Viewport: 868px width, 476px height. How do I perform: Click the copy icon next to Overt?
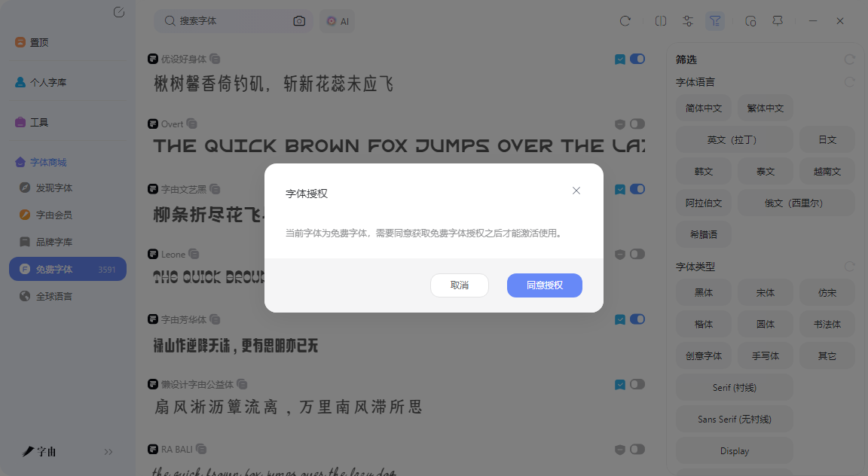191,124
